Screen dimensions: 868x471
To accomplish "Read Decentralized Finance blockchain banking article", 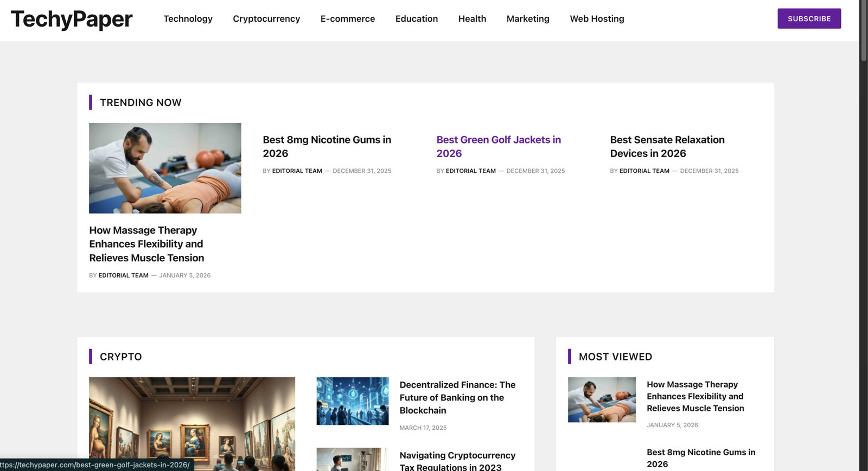I will click(x=457, y=397).
